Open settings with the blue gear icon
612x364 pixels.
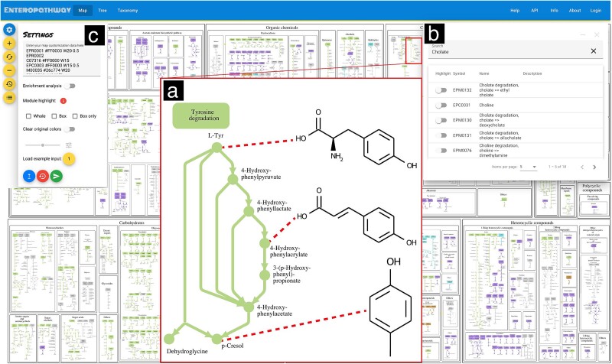9,30
